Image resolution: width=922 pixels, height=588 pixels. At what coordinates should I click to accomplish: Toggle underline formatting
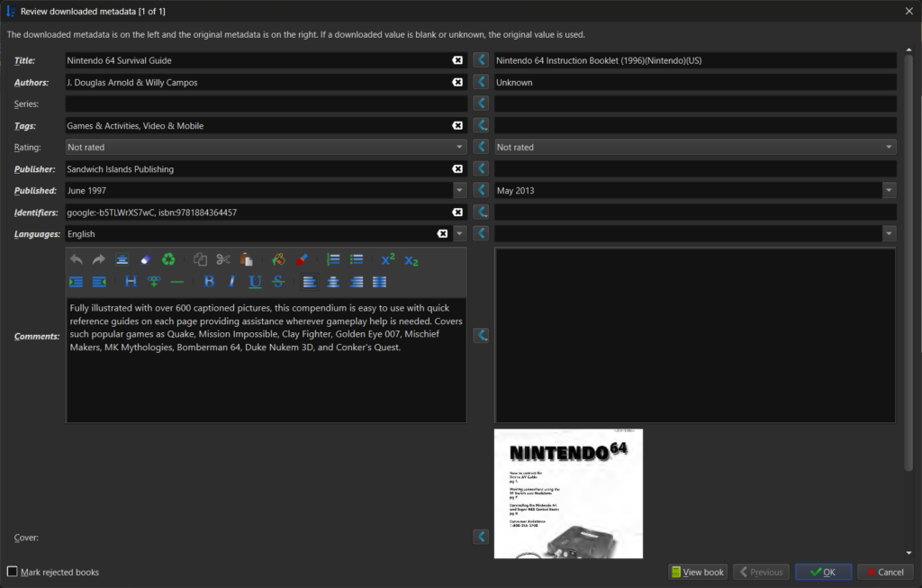[255, 282]
